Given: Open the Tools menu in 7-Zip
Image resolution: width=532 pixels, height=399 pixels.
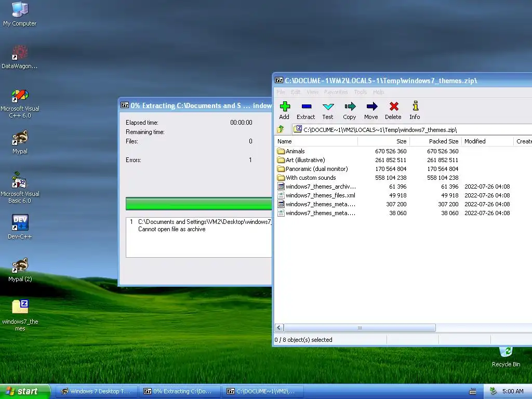Looking at the screenshot, I should (x=361, y=92).
